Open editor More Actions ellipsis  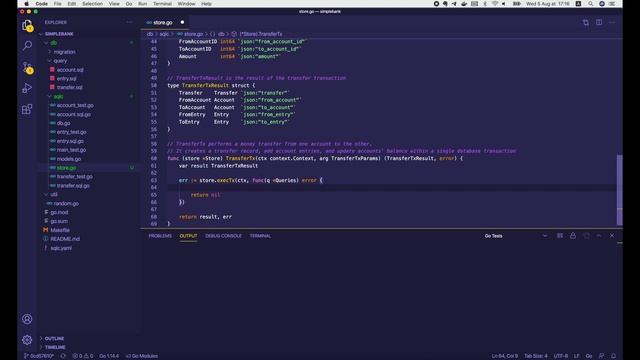(612, 22)
